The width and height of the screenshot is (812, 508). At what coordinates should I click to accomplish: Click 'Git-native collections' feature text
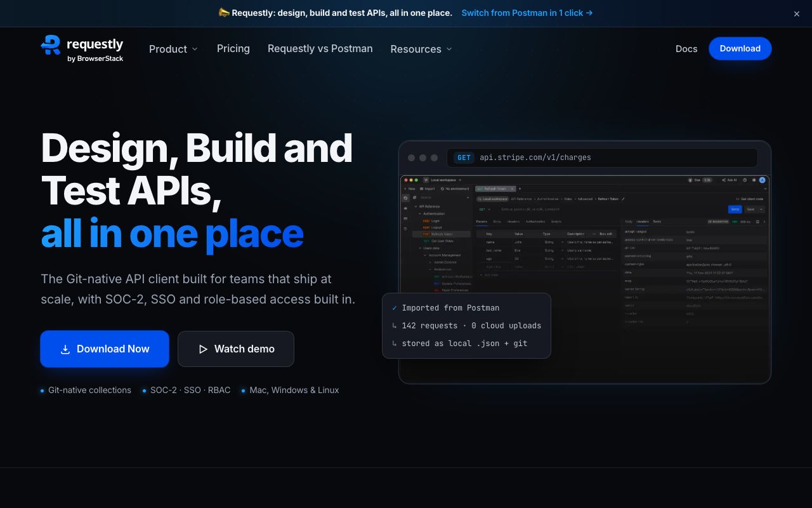(x=89, y=390)
